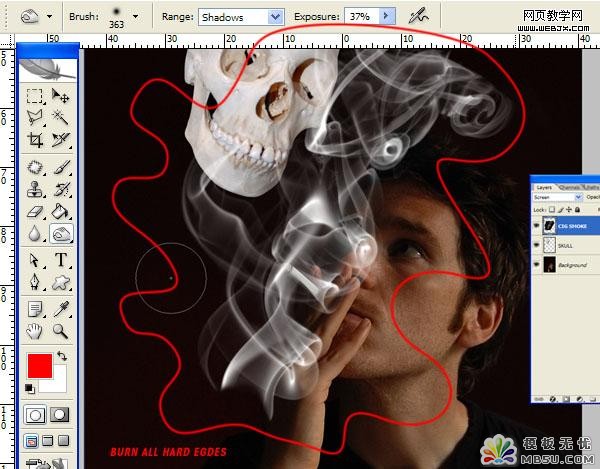Select the Hand tool
Image resolution: width=600 pixels, height=469 pixels.
(34, 331)
